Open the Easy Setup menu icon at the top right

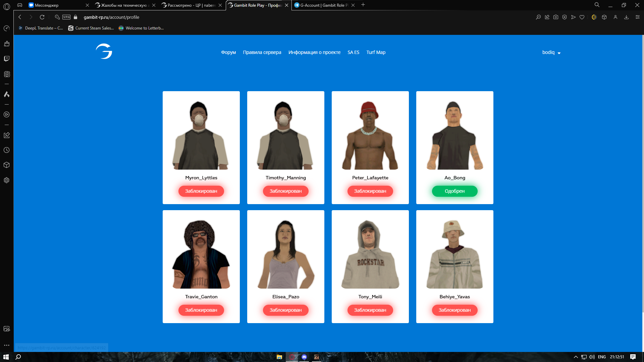point(637,17)
